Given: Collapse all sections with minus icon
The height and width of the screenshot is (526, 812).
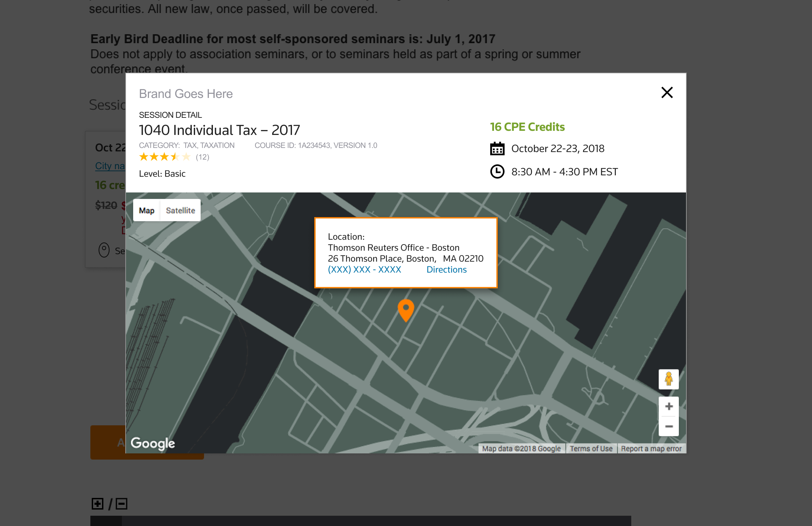Looking at the screenshot, I should (x=122, y=504).
